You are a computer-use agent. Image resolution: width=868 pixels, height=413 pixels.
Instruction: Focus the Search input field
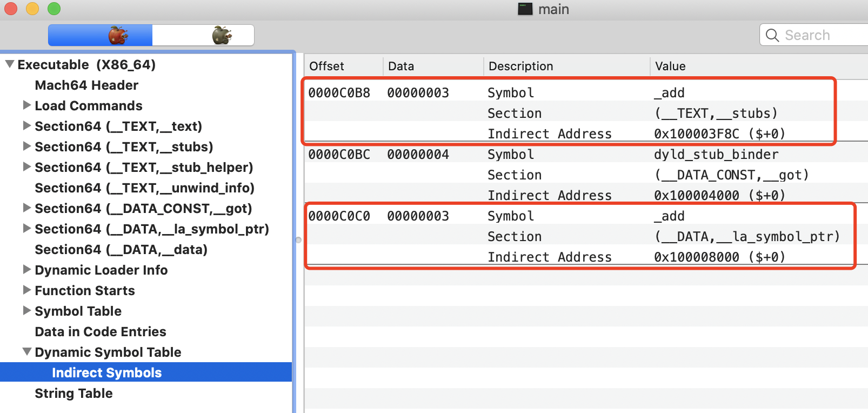tap(822, 36)
